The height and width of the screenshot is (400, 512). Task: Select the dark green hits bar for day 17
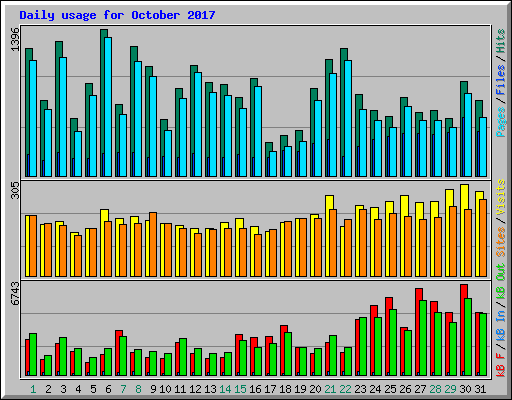(x=267, y=160)
